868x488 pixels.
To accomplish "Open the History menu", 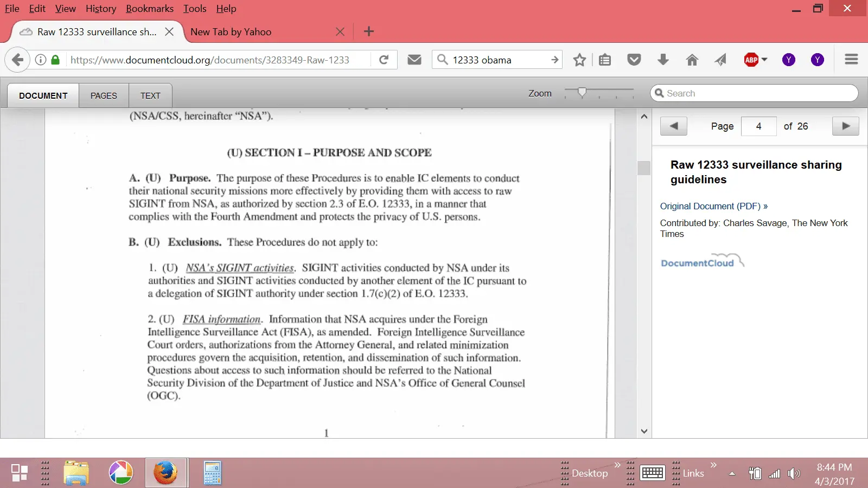I will pos(100,9).
